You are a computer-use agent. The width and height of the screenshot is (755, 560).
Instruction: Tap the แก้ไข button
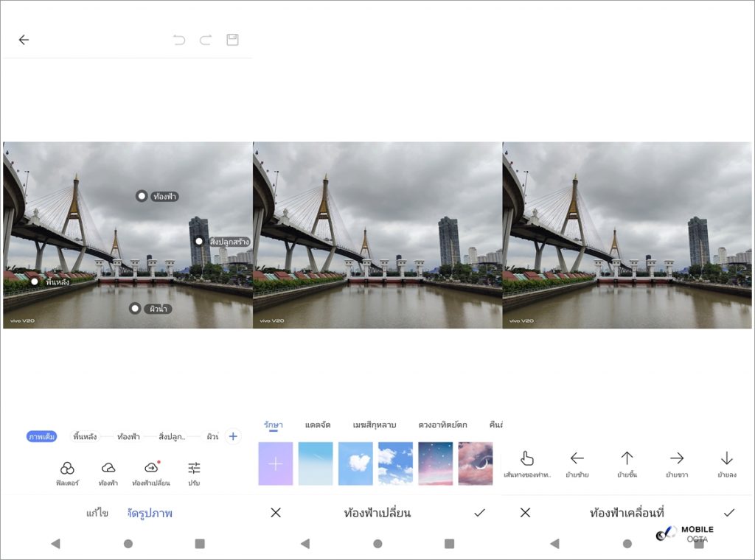click(x=97, y=513)
